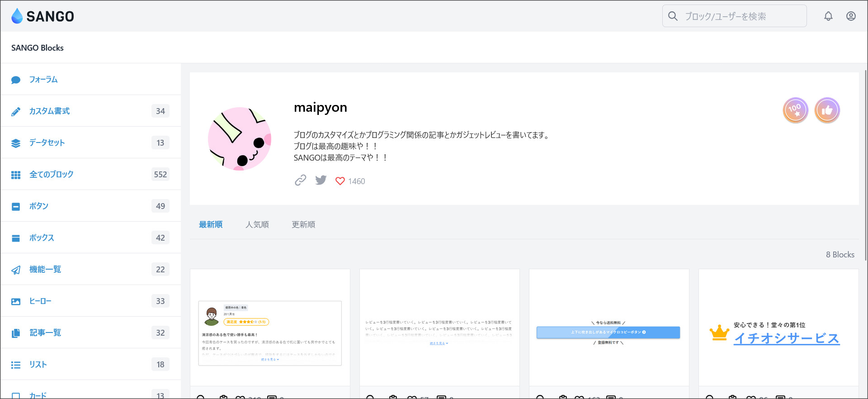Click the 100 achievement badge

[x=795, y=110]
